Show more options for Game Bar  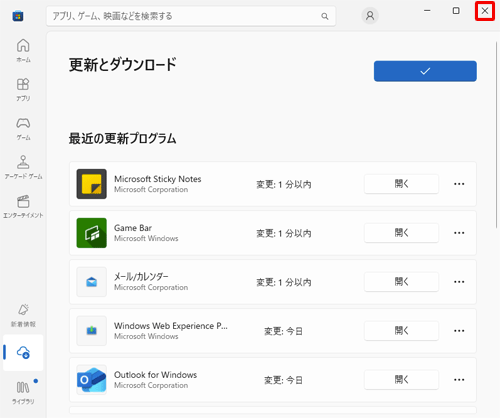pos(459,233)
